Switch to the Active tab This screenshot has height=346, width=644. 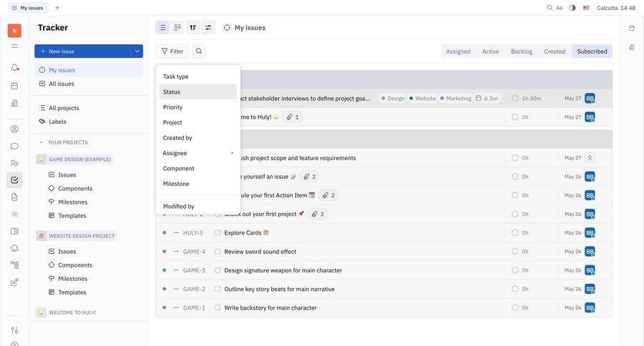pos(490,51)
